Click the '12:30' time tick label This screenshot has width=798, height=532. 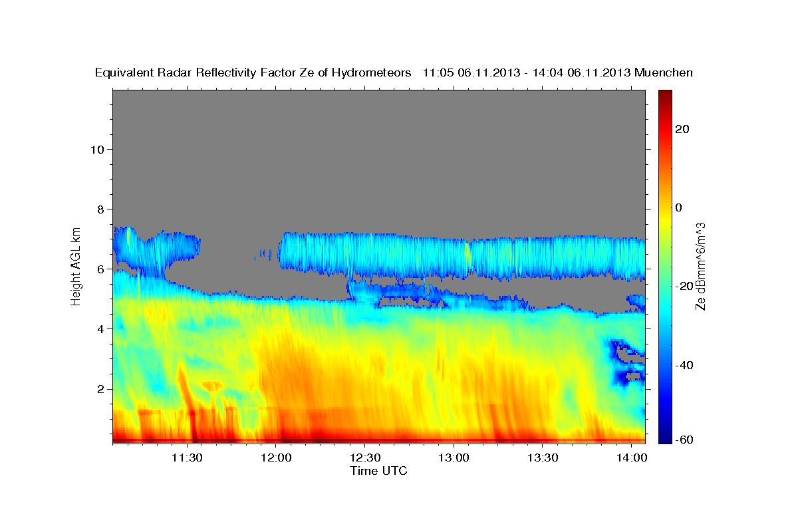click(364, 458)
